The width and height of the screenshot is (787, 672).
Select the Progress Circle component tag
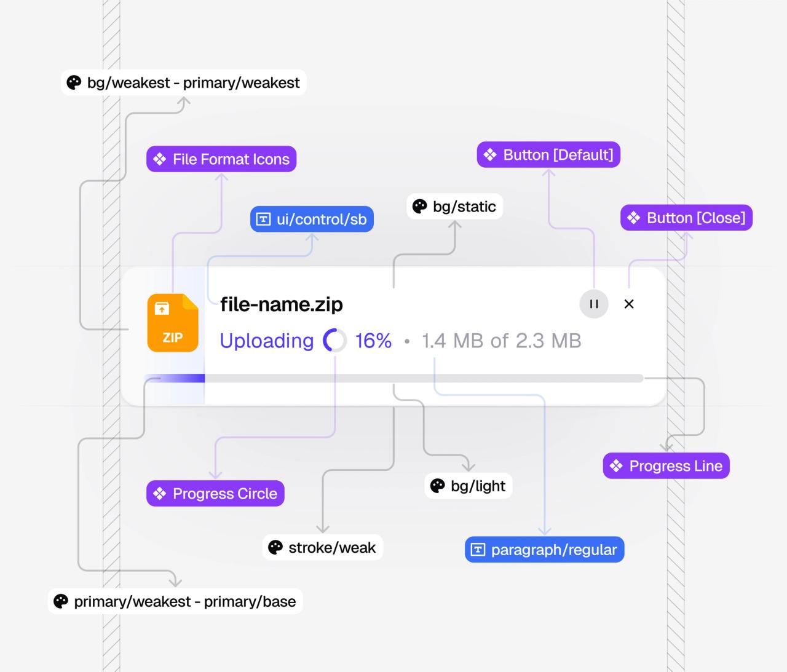[215, 493]
